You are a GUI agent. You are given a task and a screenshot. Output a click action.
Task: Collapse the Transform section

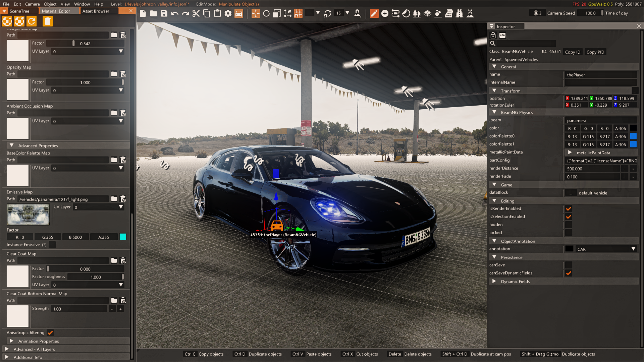[559, 91]
